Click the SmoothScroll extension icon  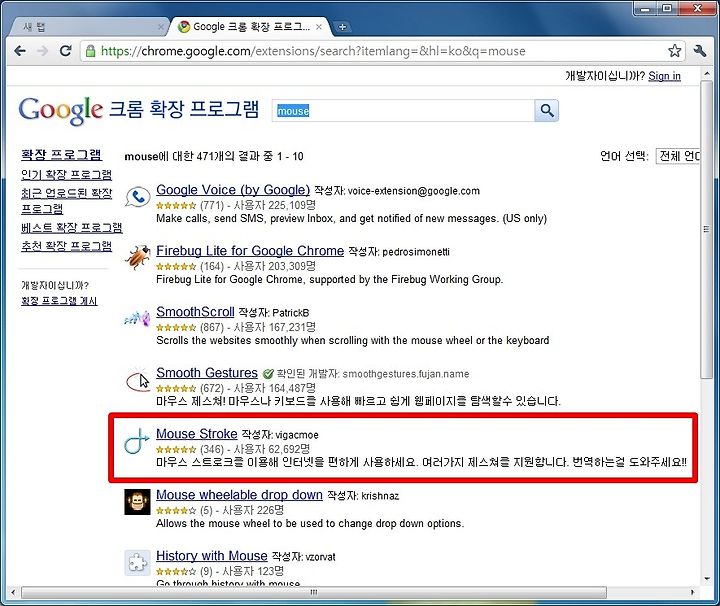(137, 319)
